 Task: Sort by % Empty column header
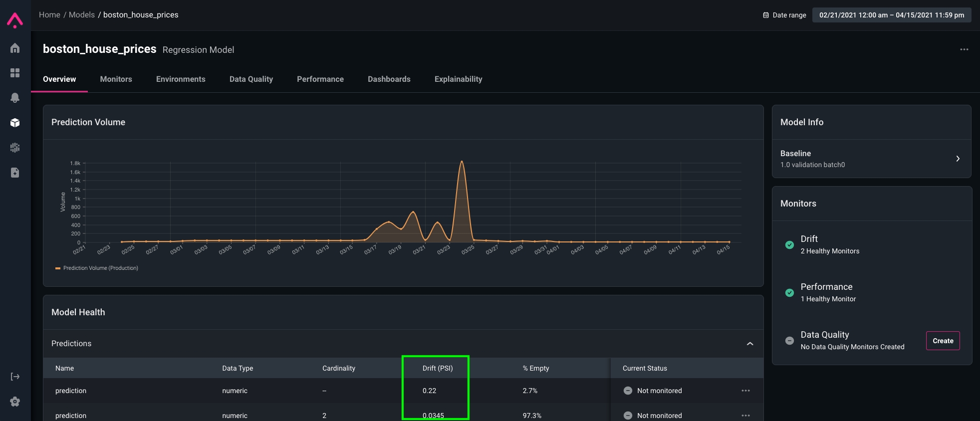(x=536, y=368)
